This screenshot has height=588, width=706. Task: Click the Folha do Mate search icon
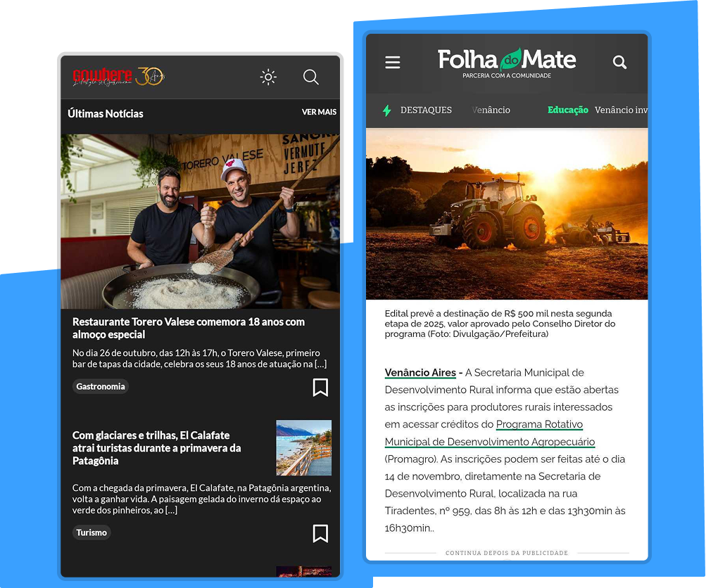click(x=619, y=62)
